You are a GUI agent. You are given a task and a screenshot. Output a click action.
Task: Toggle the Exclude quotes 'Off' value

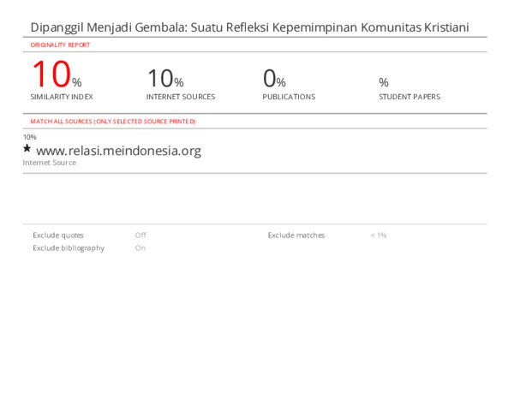pos(140,235)
